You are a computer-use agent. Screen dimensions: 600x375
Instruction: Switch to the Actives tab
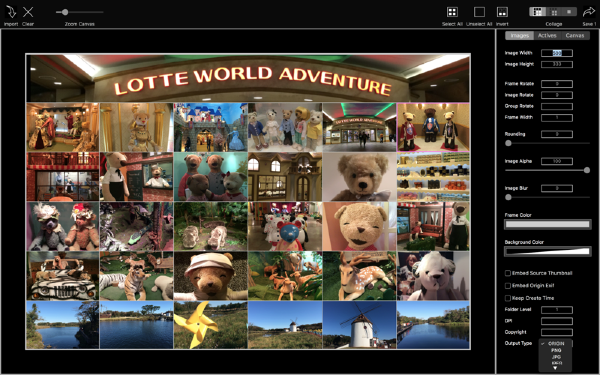(547, 36)
